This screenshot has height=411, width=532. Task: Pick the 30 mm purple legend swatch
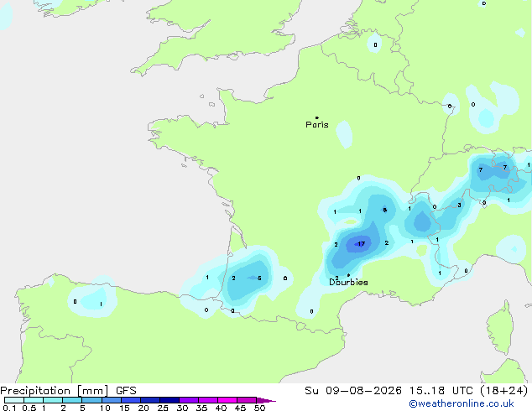[189, 400]
